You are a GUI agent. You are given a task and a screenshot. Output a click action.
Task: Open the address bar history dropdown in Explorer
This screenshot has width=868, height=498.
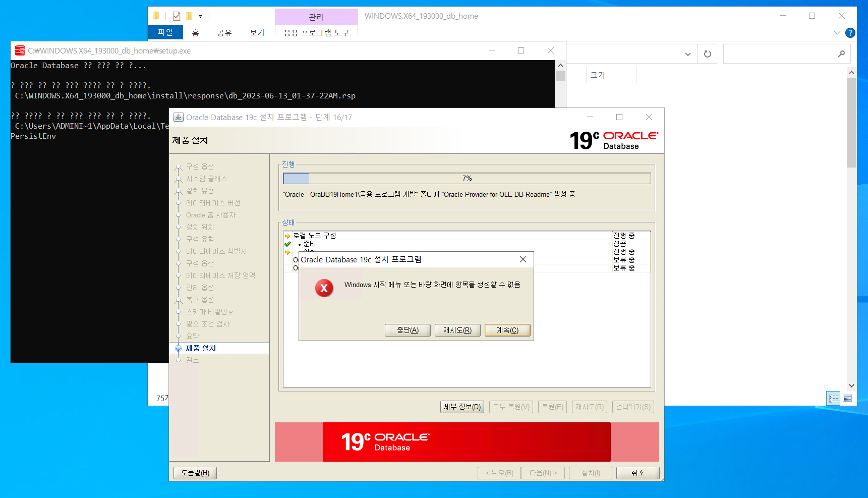(x=687, y=54)
